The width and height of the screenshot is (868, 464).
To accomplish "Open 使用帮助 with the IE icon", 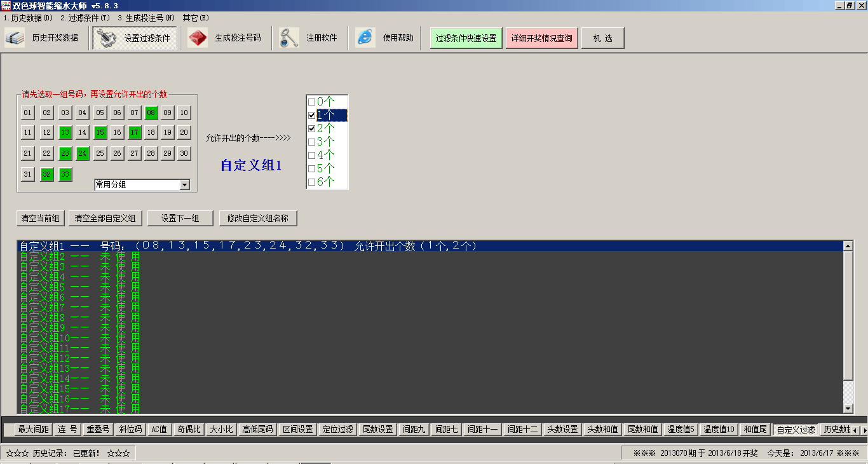I will [386, 38].
